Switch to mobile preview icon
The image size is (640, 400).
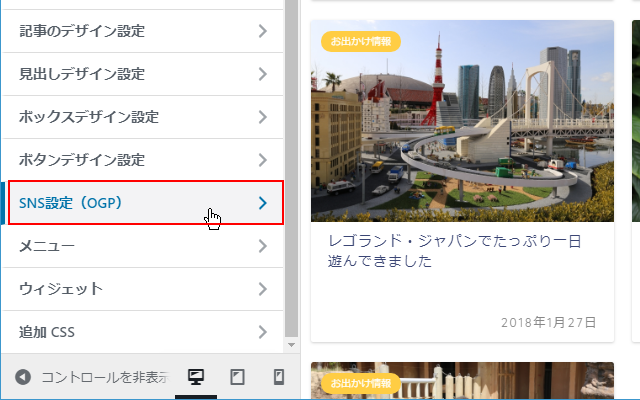point(279,377)
